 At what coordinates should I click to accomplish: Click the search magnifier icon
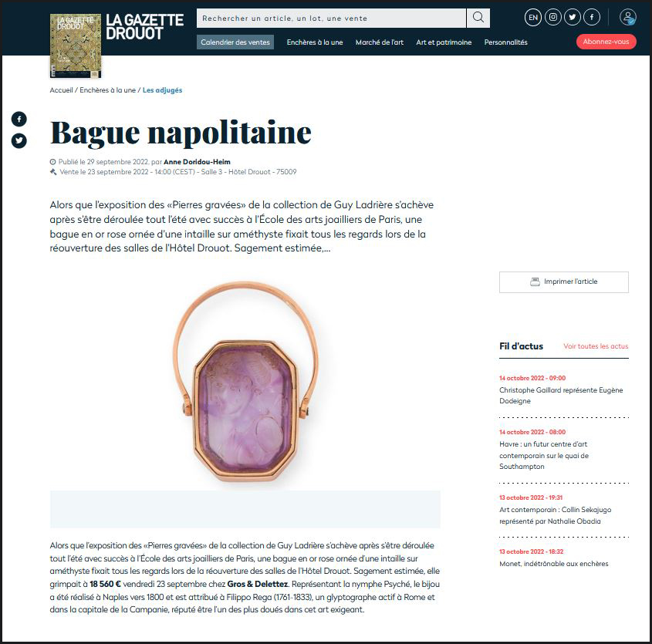click(x=478, y=18)
